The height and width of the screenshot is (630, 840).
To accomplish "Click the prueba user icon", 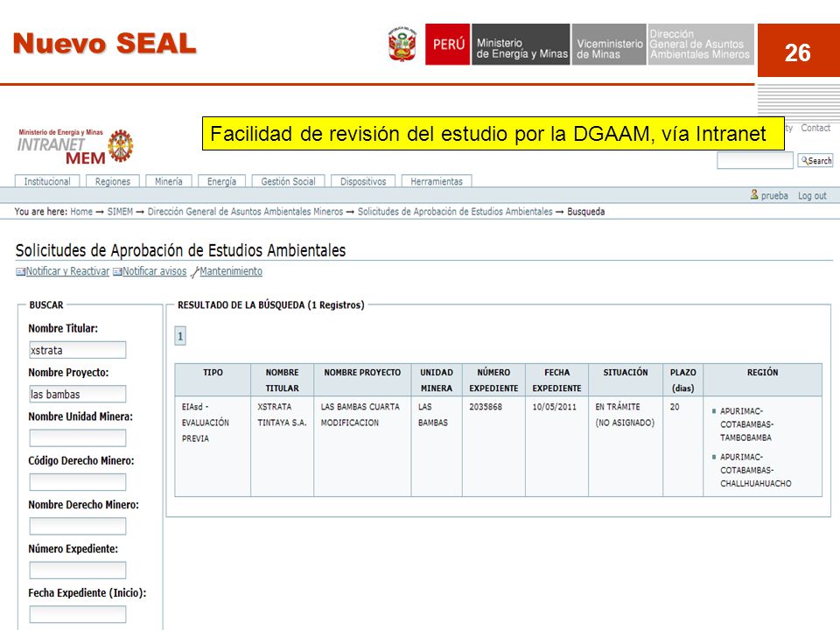I will [754, 194].
